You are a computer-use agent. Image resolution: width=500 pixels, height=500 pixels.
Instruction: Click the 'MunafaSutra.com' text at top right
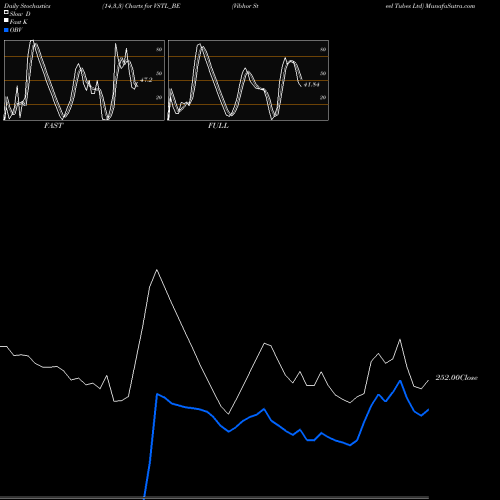(x=450, y=6)
